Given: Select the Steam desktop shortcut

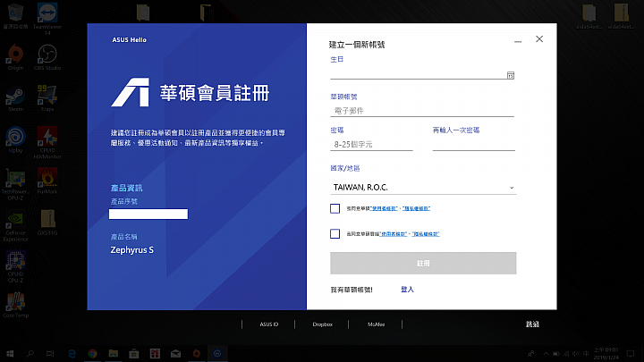Looking at the screenshot, I should (x=15, y=98).
